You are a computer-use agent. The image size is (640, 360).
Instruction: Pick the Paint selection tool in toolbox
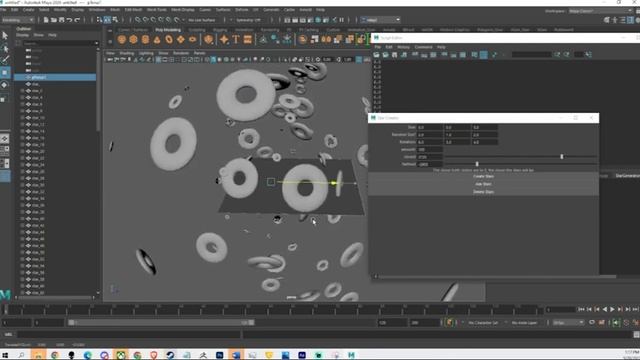point(5,60)
